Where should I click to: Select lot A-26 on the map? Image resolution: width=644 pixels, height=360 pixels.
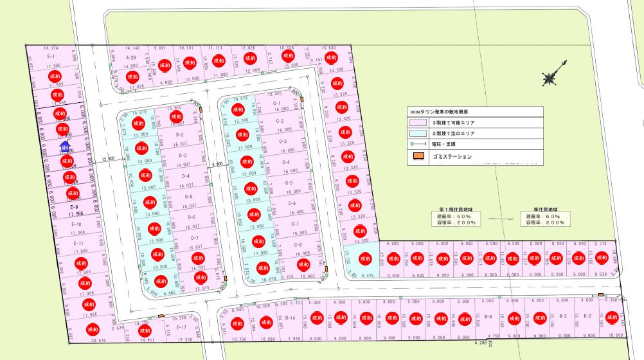[x=131, y=57]
